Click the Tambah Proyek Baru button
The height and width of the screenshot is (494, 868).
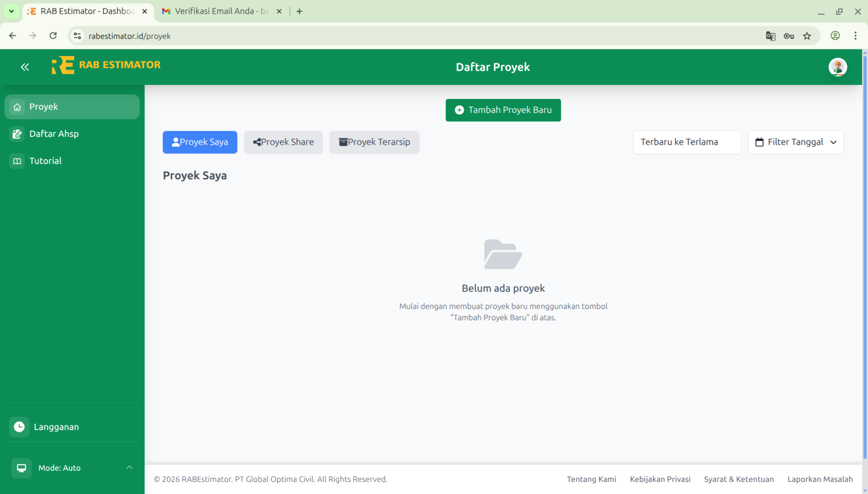coord(503,110)
